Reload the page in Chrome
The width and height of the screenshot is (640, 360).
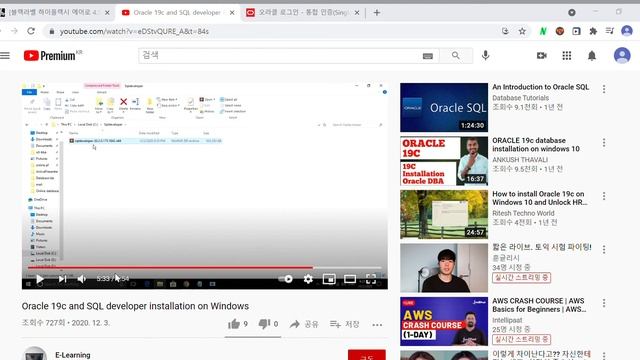tap(31, 31)
